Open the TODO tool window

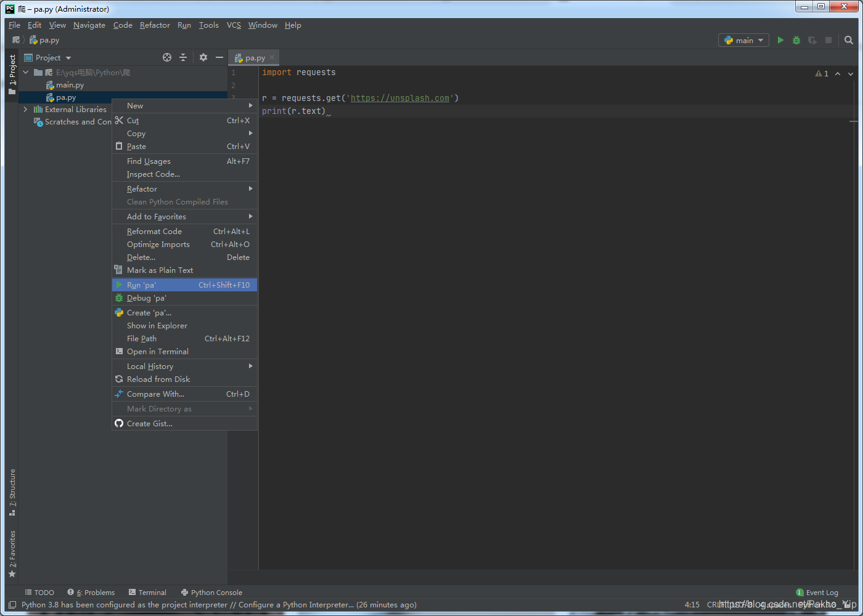(39, 593)
